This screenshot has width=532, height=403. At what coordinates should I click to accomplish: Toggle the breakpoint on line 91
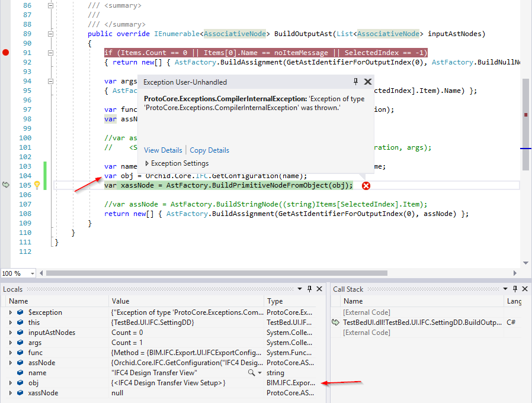click(x=5, y=52)
